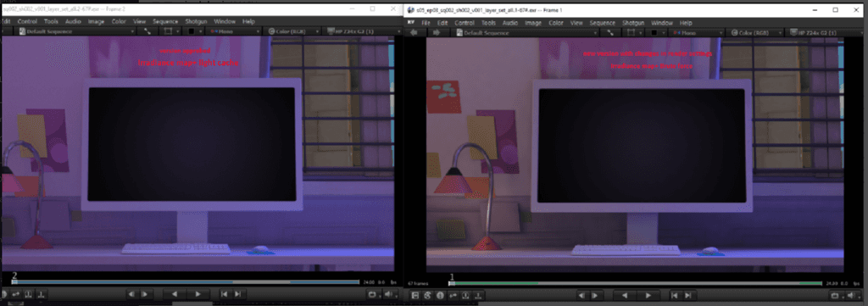Click the info icon in right RV bottom bar
The image size is (868, 306).
[440, 296]
